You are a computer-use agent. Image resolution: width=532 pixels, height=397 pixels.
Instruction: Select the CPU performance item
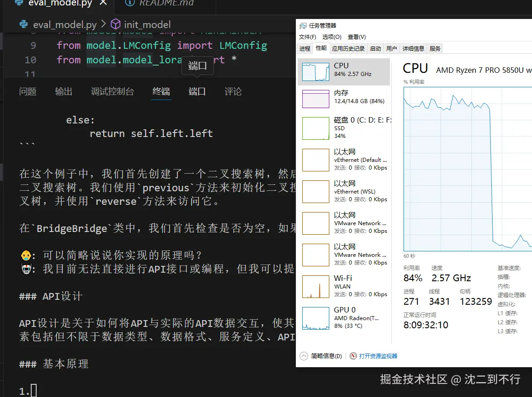[344, 71]
